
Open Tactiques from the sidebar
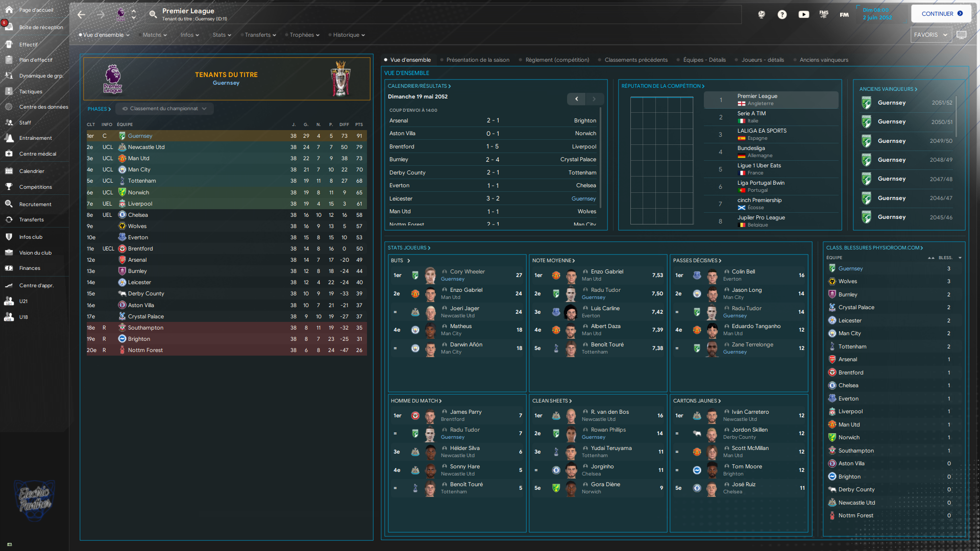pyautogui.click(x=31, y=92)
